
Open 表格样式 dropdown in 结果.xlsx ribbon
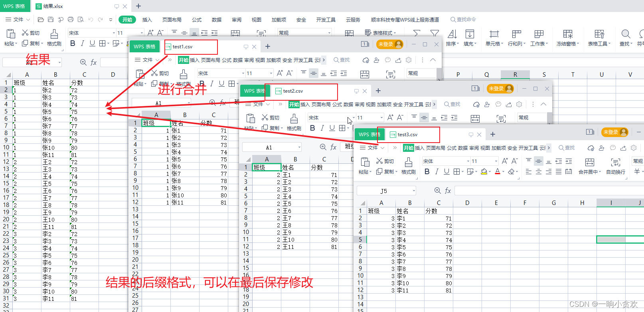click(381, 33)
